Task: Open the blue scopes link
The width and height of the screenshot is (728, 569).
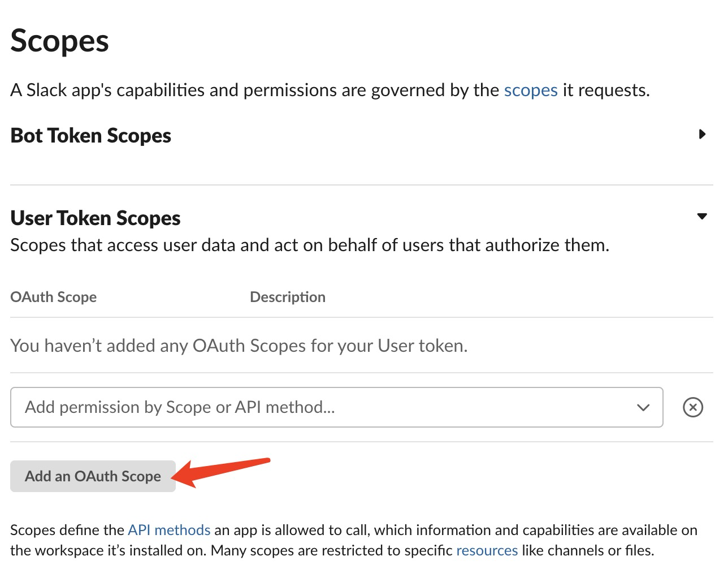Action: 531,90
